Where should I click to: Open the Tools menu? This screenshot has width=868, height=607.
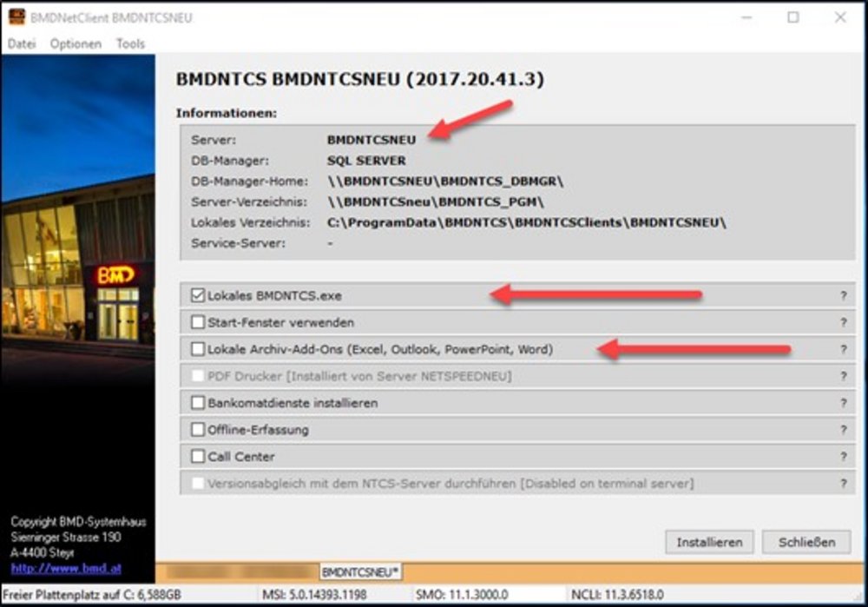(x=131, y=43)
